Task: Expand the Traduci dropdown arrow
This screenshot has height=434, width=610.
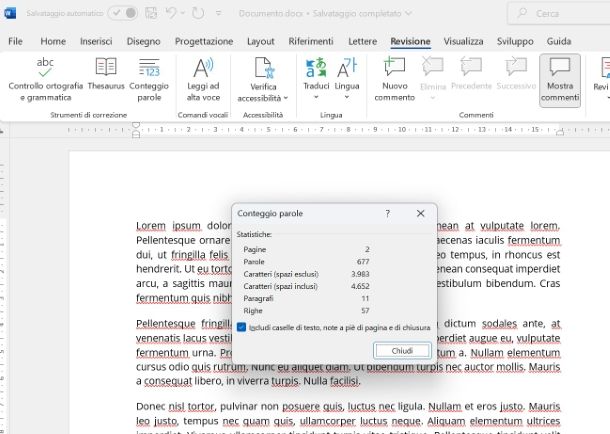Action: [316, 97]
